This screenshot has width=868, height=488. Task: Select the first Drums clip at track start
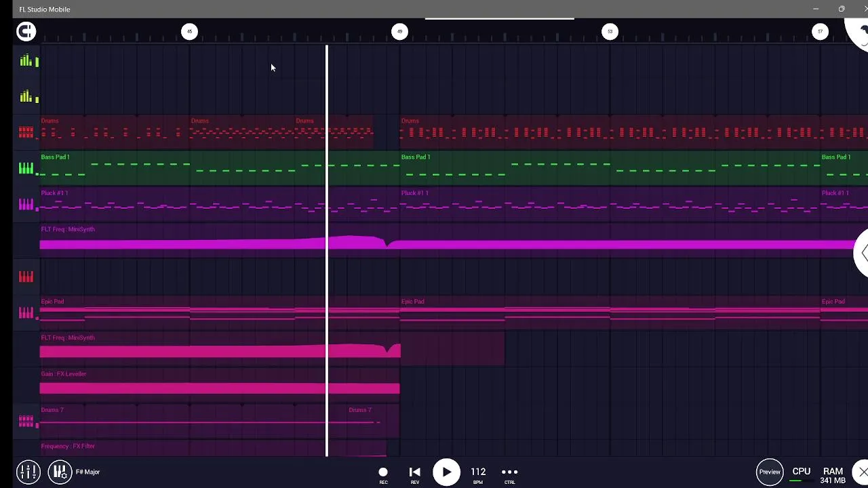115,133
